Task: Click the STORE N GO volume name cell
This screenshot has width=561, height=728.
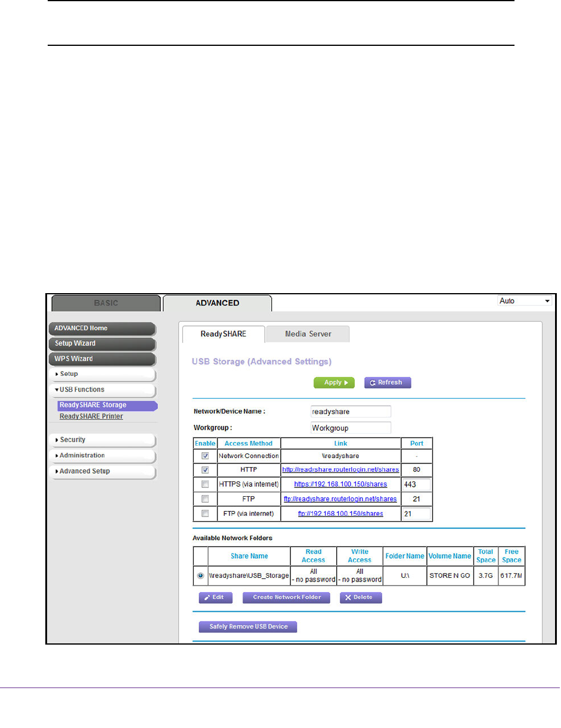Action: pyautogui.click(x=450, y=576)
